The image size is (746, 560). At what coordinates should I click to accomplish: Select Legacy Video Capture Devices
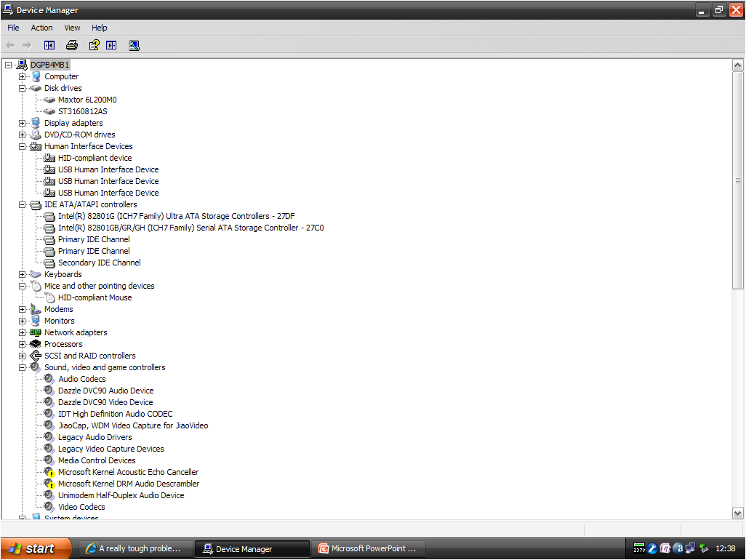point(111,449)
